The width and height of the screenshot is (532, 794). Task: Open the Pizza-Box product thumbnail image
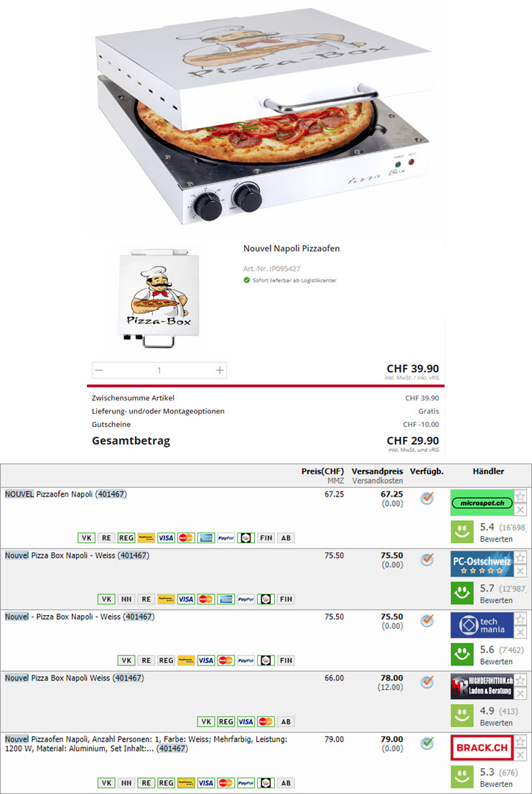tap(159, 297)
